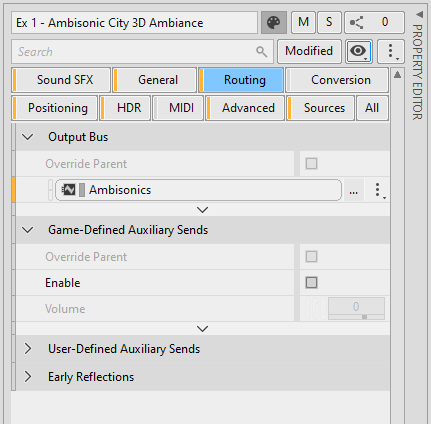
Task: Open the Conversion tab
Action: pyautogui.click(x=337, y=80)
